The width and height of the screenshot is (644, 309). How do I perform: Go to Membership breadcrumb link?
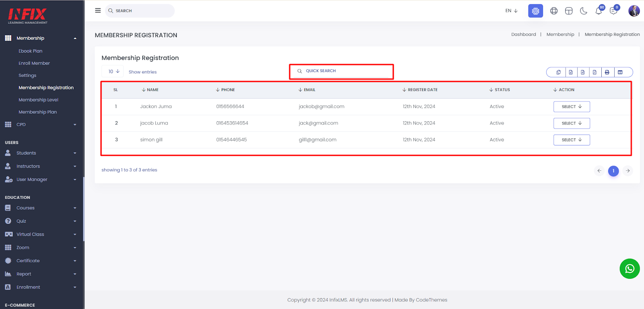point(560,35)
